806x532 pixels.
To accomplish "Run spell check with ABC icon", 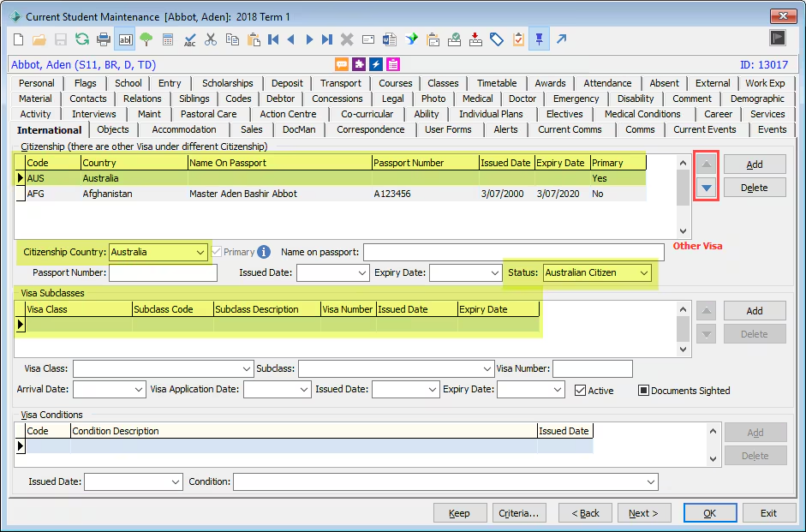I will 189,39.
